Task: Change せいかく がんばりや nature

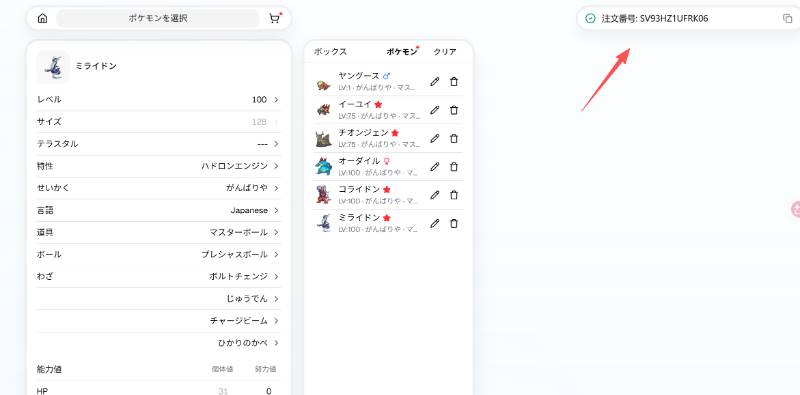Action: [158, 188]
